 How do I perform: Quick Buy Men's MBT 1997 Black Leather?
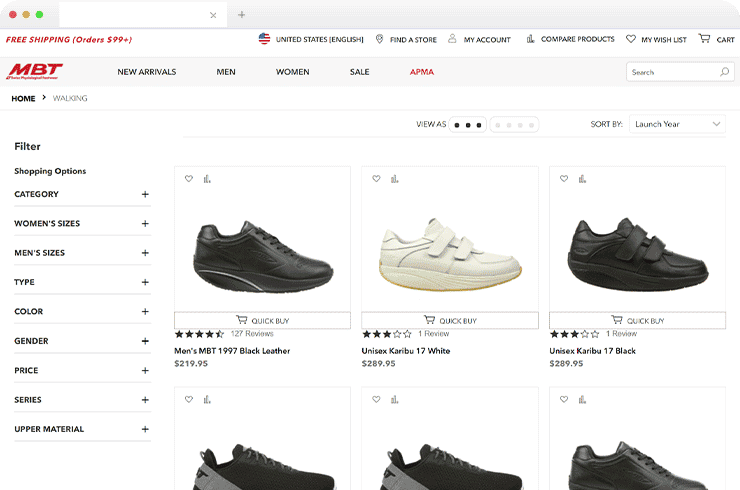pos(262,320)
